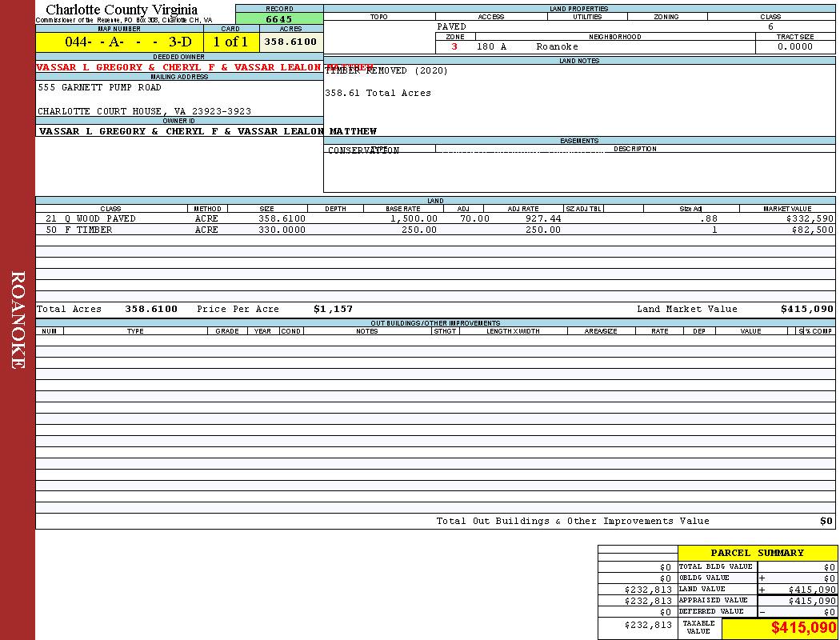Image resolution: width=840 pixels, height=640 pixels.
Task: Click the PAVED access value
Action: point(451,26)
